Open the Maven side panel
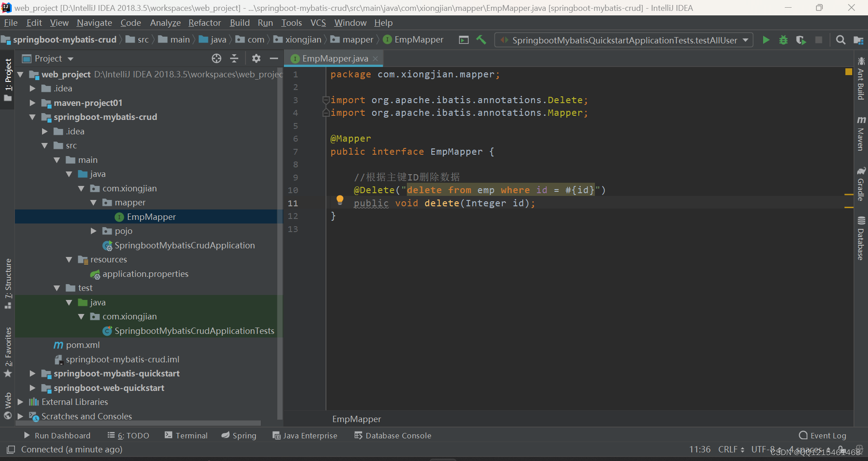Viewport: 868px width, 461px height. (x=861, y=133)
